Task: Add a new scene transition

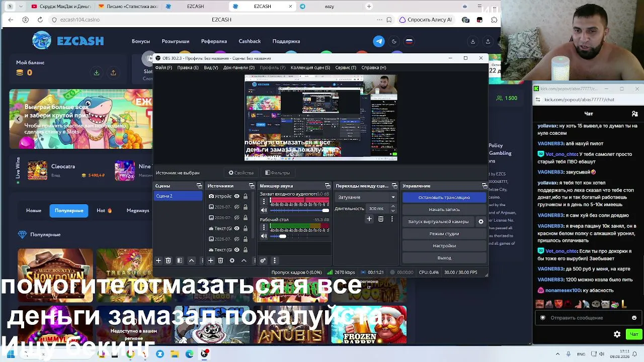Action: (369, 219)
